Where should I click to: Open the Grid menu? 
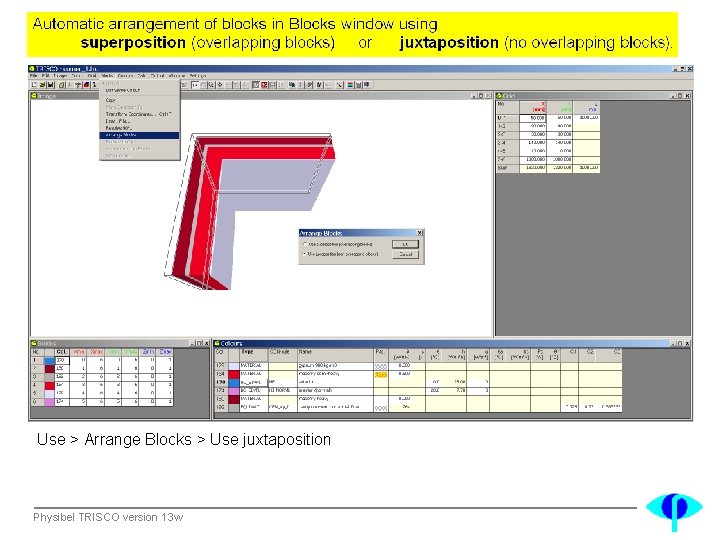pos(92,76)
